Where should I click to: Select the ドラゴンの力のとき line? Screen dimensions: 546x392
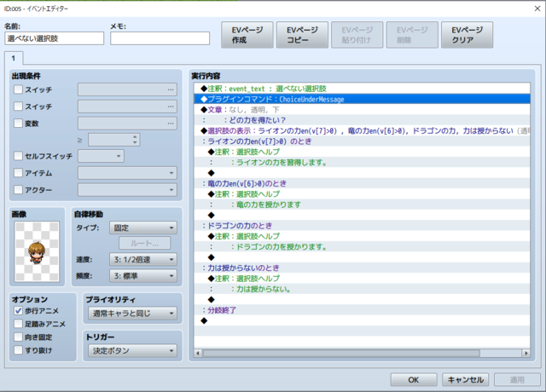coord(362,225)
